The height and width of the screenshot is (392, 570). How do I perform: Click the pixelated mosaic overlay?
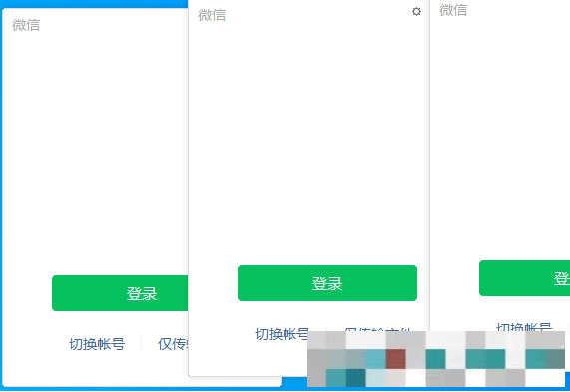click(436, 359)
